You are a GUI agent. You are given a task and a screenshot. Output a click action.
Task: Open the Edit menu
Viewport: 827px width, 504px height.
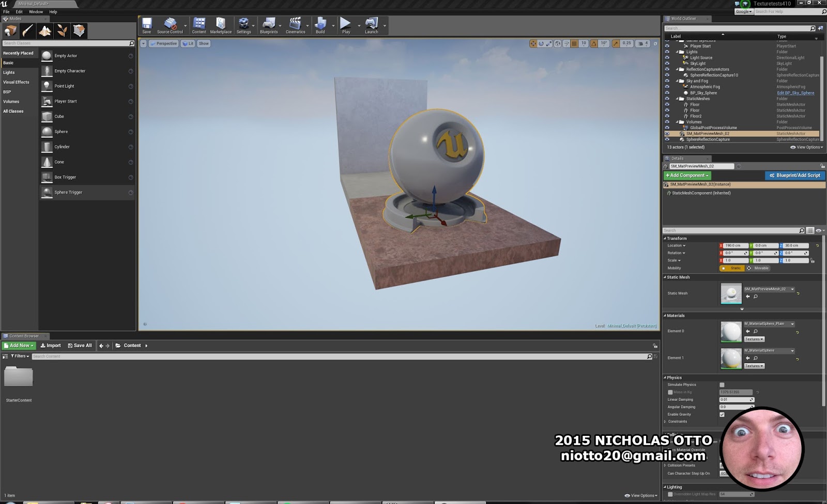(x=19, y=11)
